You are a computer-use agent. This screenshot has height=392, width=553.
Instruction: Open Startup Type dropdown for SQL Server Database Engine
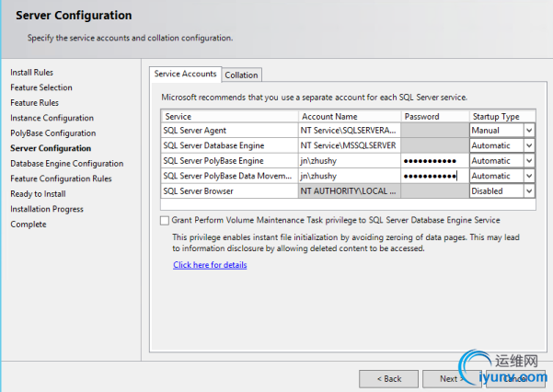tap(529, 145)
